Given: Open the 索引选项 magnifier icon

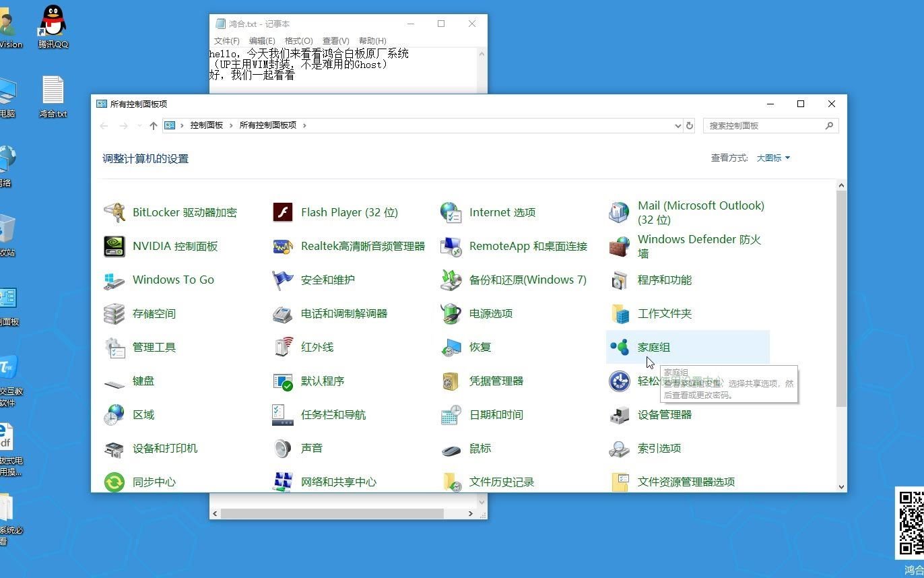Looking at the screenshot, I should coord(620,448).
